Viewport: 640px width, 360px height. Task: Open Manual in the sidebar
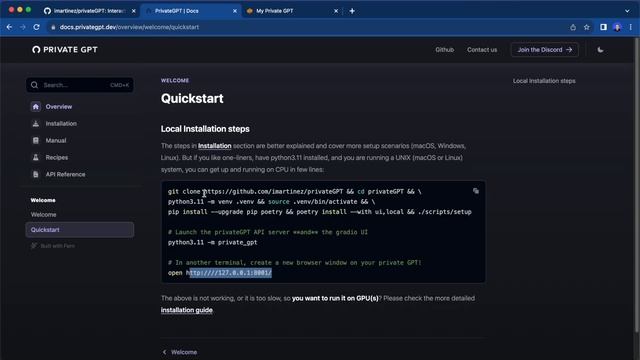(56, 140)
